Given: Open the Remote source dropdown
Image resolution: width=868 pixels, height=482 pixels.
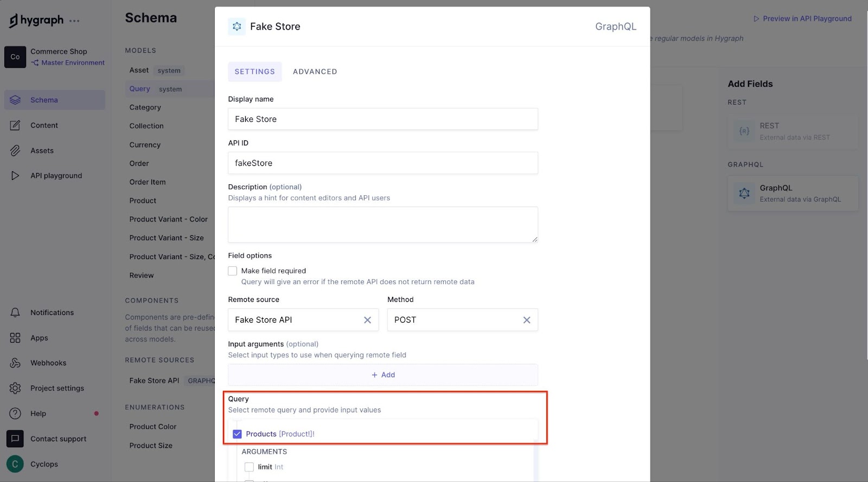Looking at the screenshot, I should click(x=303, y=320).
